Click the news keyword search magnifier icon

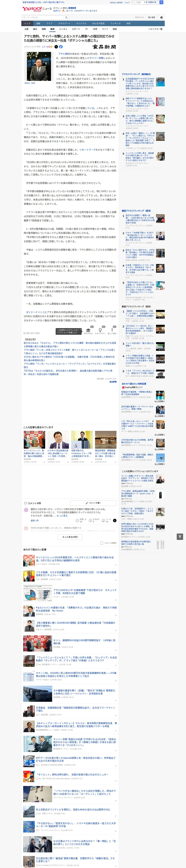point(66,18)
